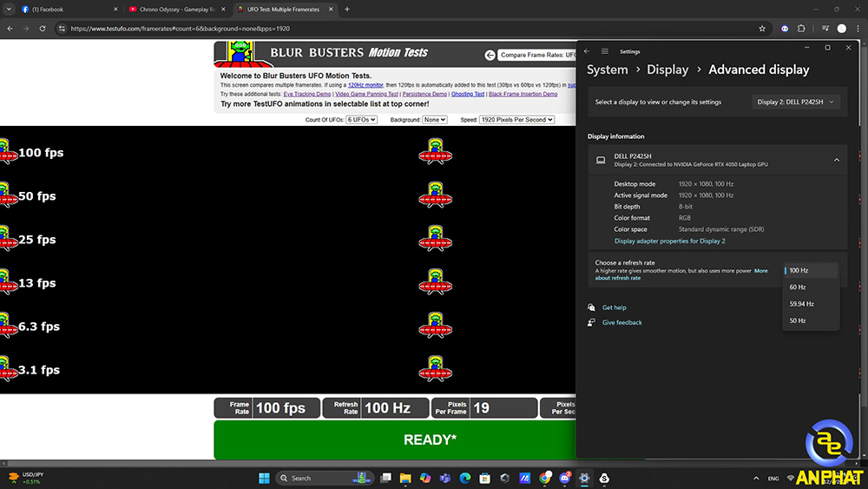Choose 59.94 Hz refresh rate

pyautogui.click(x=811, y=303)
